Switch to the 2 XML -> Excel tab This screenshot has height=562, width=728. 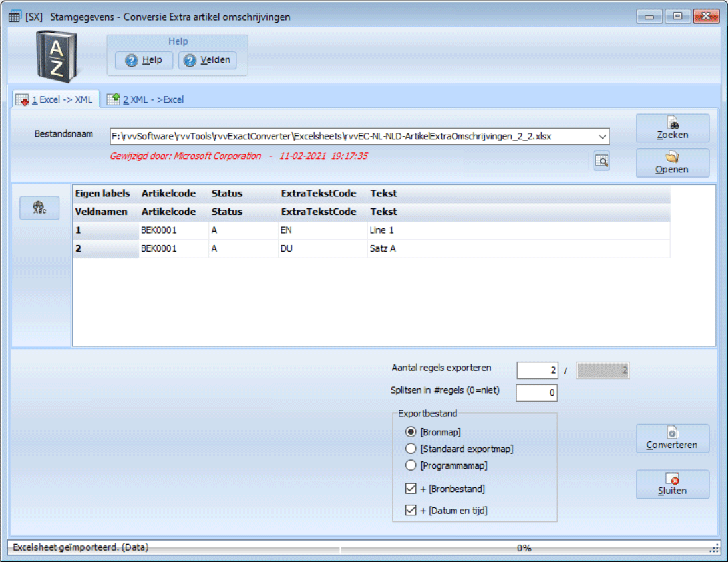point(146,99)
